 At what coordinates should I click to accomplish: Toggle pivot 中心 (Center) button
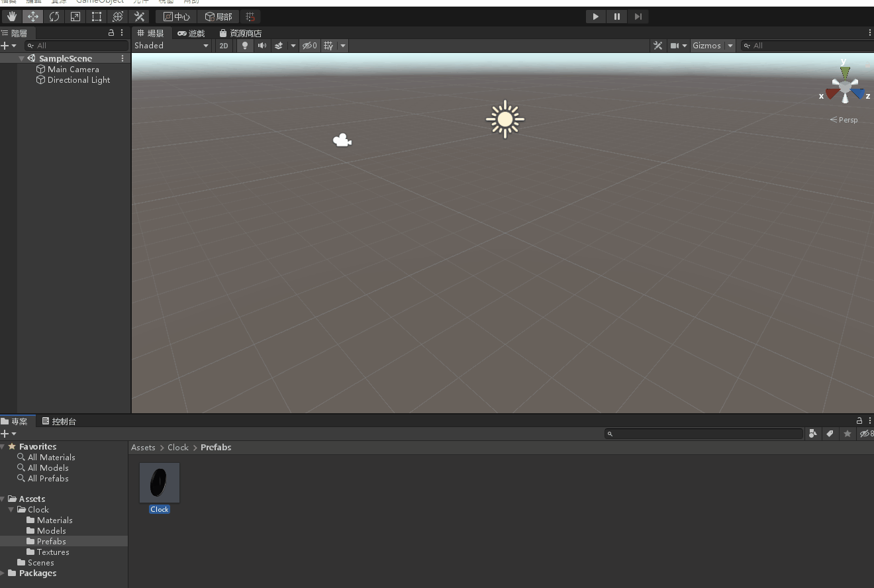(x=177, y=17)
